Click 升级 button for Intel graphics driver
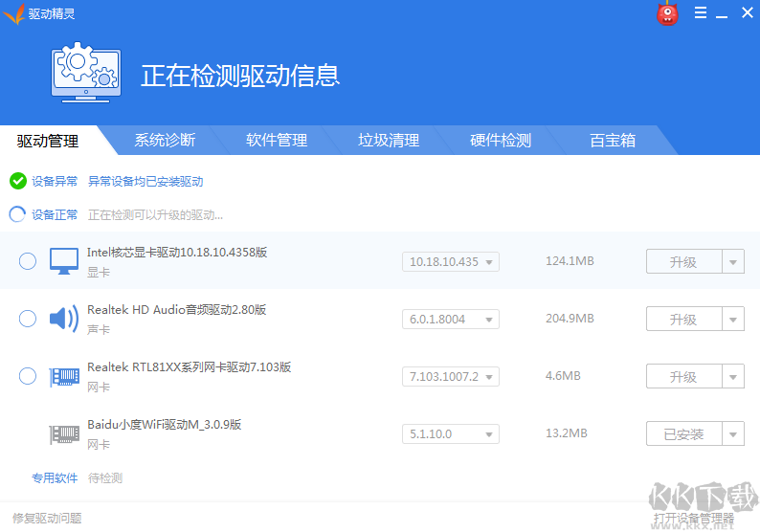This screenshot has width=760, height=532. click(x=683, y=262)
